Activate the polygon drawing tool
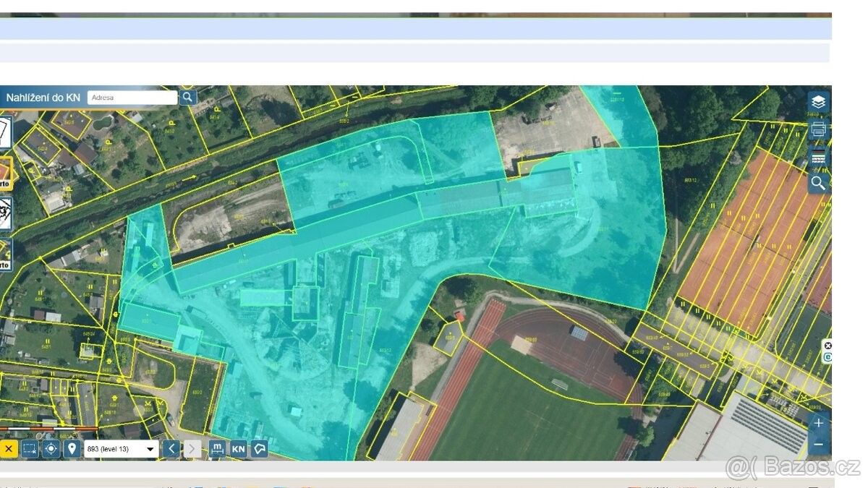The height and width of the screenshot is (488, 868). (259, 449)
